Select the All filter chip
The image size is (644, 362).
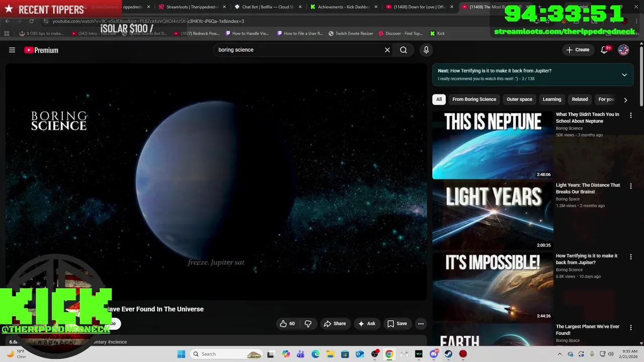[x=439, y=100]
